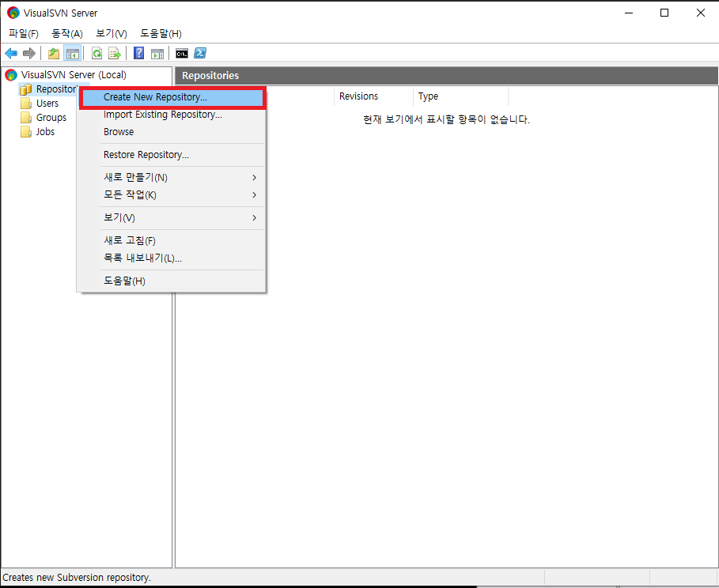Click the green Refresh icon in the toolbar

point(96,53)
